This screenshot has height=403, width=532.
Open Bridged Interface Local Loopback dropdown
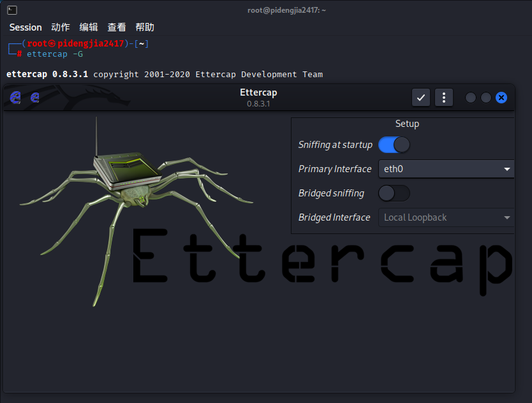click(x=446, y=217)
